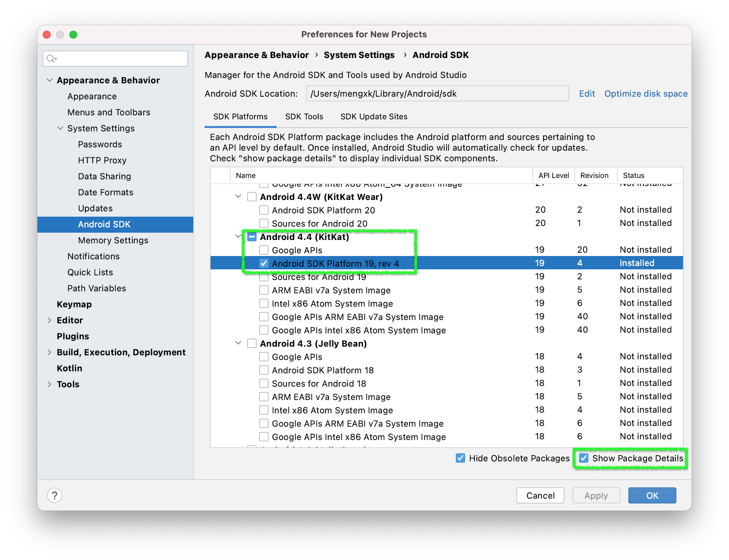The width and height of the screenshot is (729, 560).
Task: Check Sources for Android 20
Action: point(264,223)
